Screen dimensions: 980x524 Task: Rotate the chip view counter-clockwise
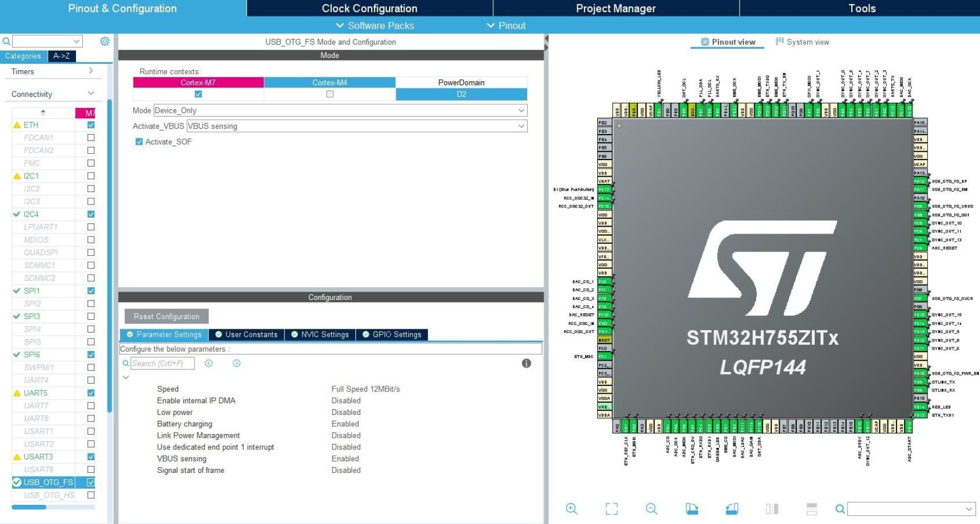pyautogui.click(x=732, y=509)
